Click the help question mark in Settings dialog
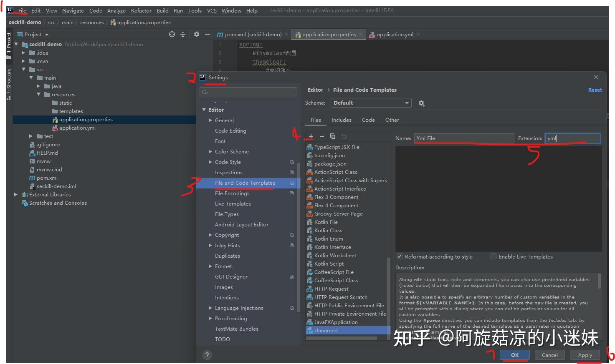Image resolution: width=615 pixels, height=364 pixels. (208, 355)
